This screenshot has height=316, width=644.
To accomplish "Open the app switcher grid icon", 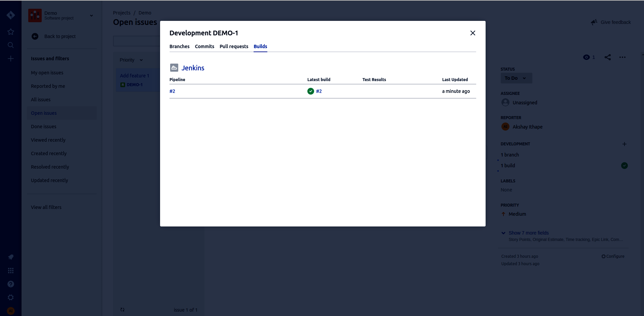I will click(x=11, y=271).
